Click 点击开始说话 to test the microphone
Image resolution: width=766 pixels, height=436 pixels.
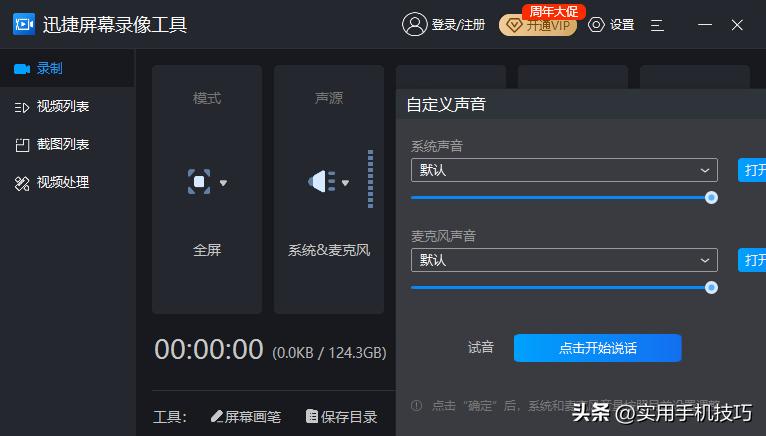click(597, 348)
